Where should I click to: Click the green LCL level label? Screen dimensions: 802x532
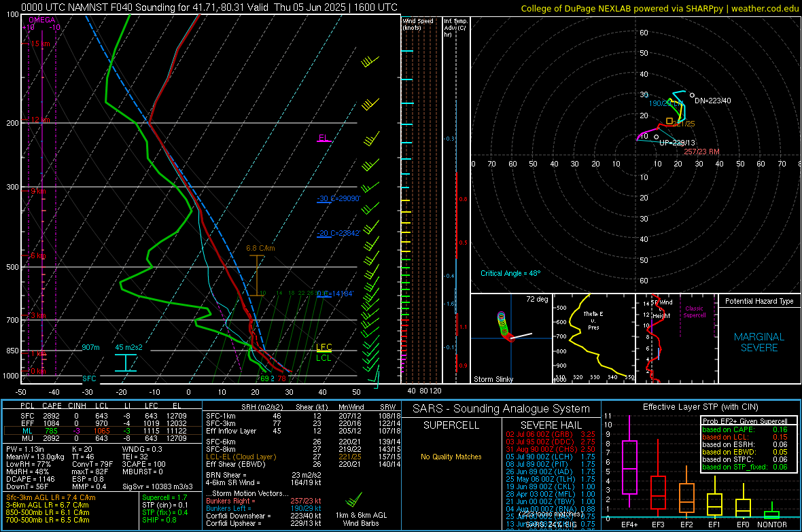coord(324,357)
